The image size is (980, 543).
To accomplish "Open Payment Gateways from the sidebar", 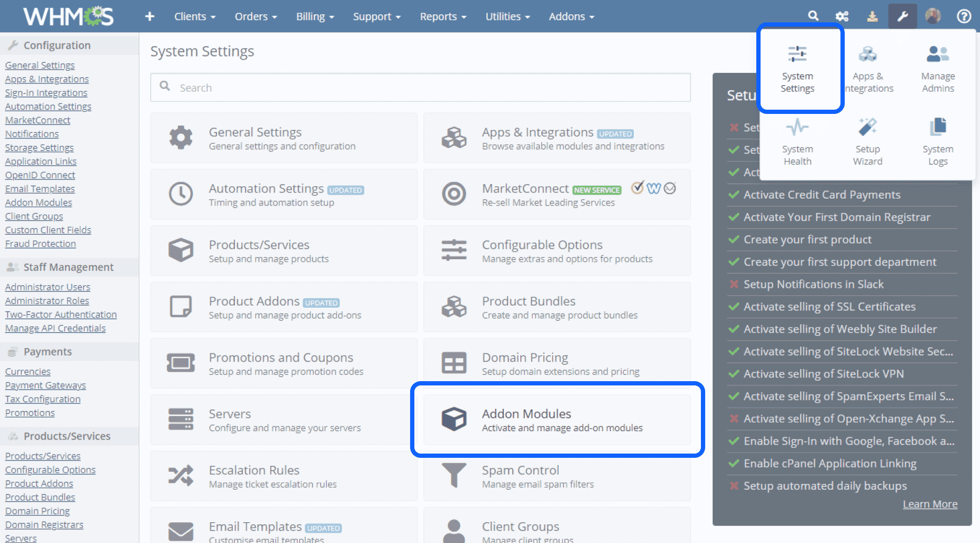I will [45, 385].
